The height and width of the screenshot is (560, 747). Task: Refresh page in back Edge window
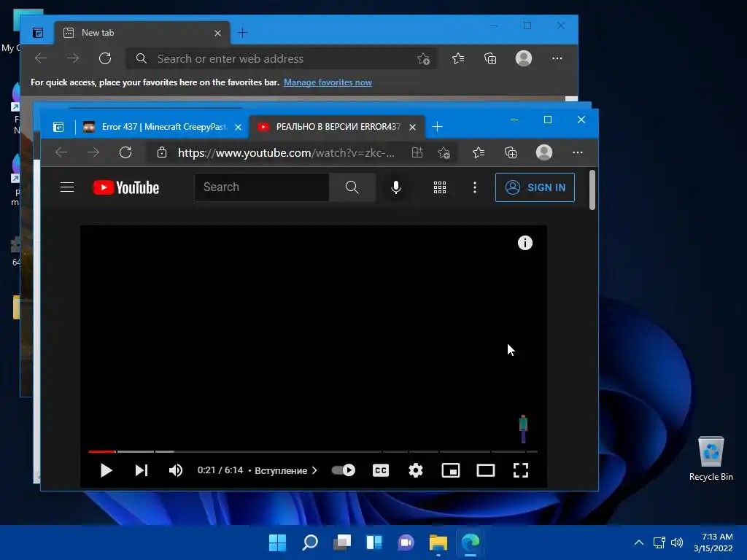[105, 58]
